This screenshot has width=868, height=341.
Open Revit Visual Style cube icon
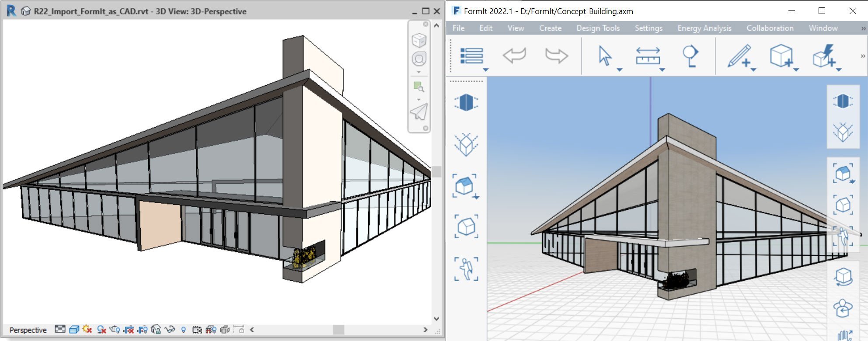74,330
